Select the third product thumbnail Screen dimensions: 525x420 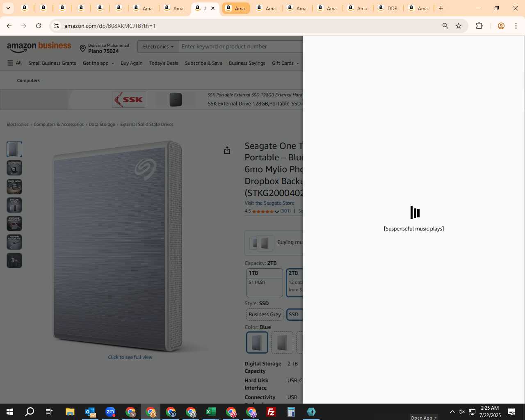(14, 187)
